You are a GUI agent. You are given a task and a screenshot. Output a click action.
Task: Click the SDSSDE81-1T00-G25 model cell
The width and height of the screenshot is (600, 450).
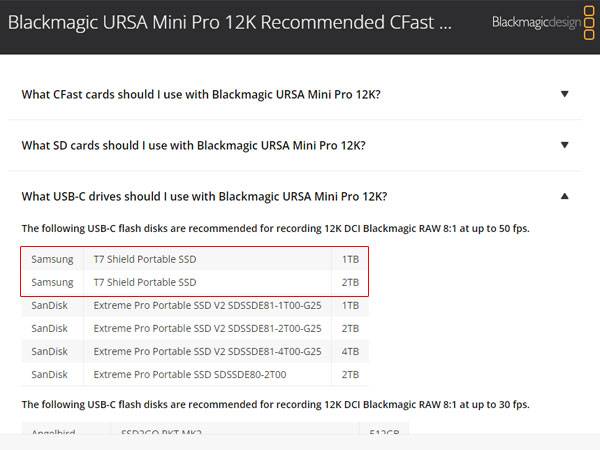(207, 305)
